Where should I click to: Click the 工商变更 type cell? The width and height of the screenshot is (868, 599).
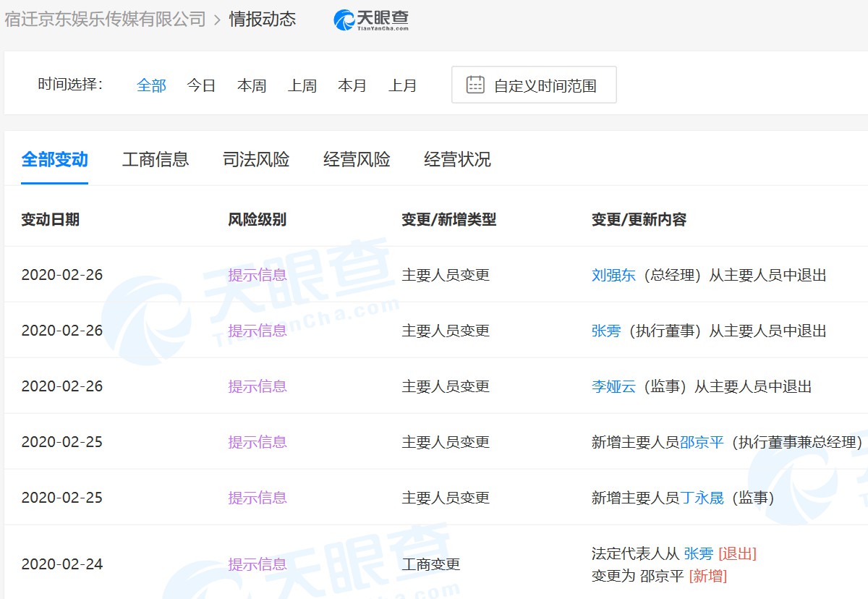click(431, 564)
